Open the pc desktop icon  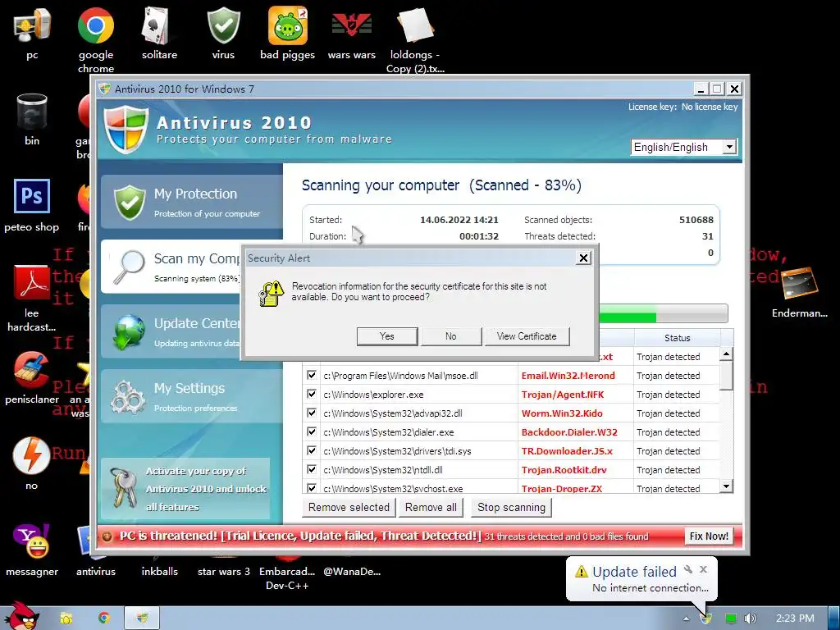32,27
